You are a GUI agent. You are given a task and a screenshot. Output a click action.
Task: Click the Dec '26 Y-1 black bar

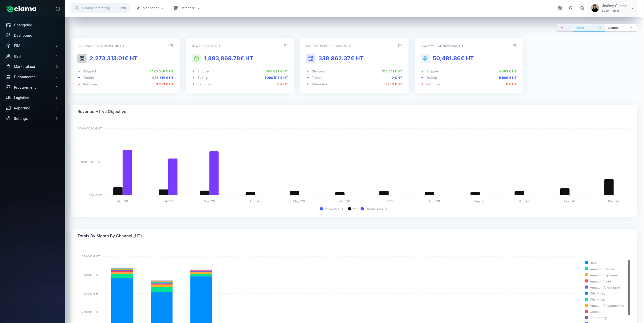pyautogui.click(x=609, y=187)
